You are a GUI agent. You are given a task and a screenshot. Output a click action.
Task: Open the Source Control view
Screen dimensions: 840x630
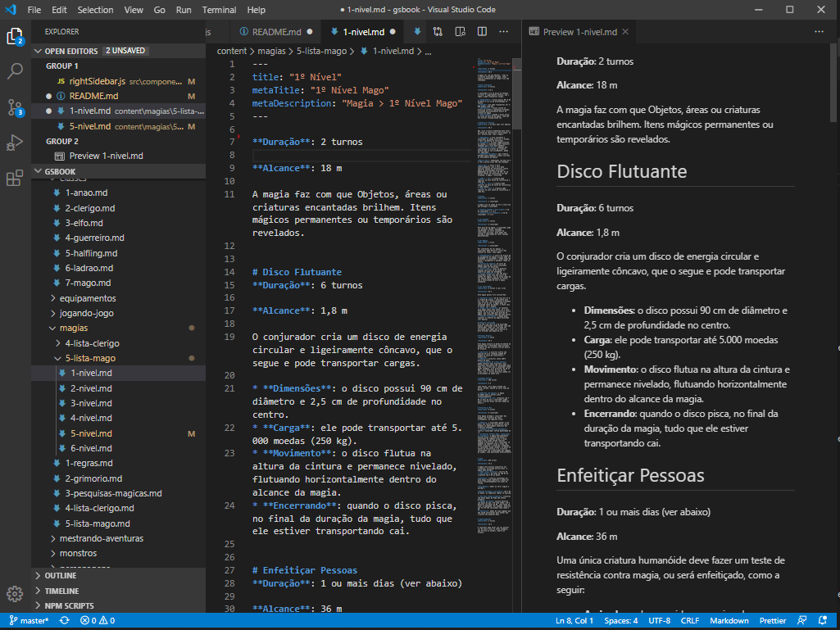15,107
